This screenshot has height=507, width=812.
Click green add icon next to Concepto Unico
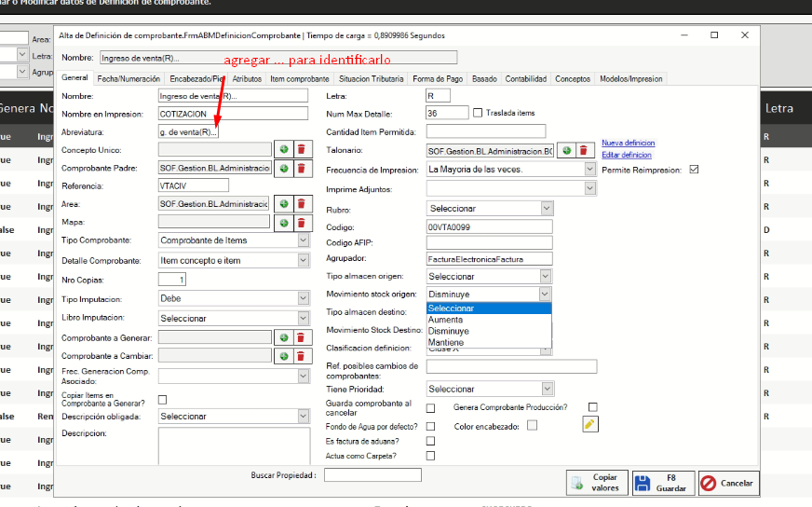(284, 149)
